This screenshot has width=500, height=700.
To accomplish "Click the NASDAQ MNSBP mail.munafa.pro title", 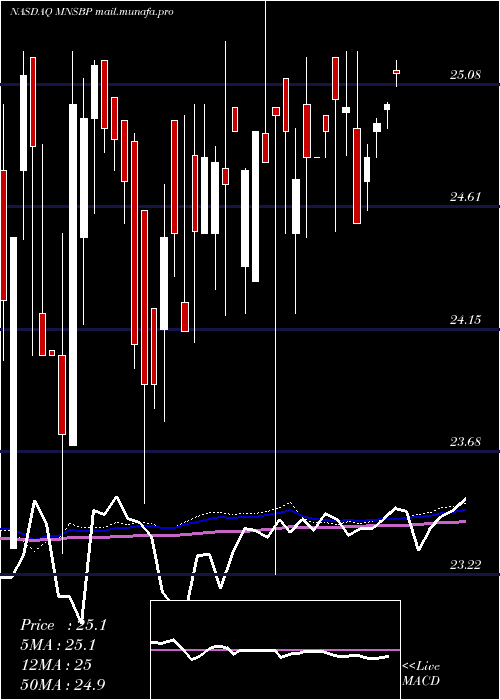I will tap(92, 12).
